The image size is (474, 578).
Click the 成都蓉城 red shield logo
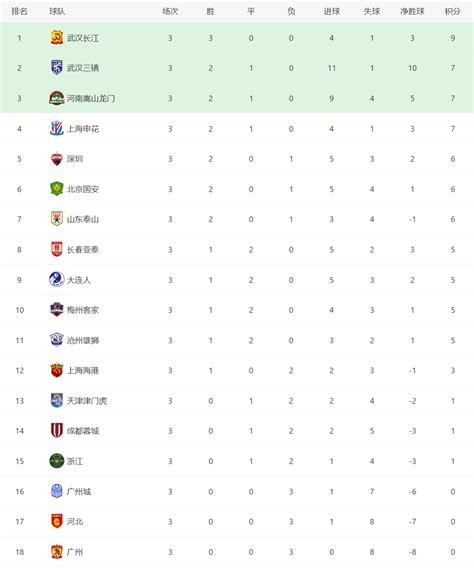(57, 431)
